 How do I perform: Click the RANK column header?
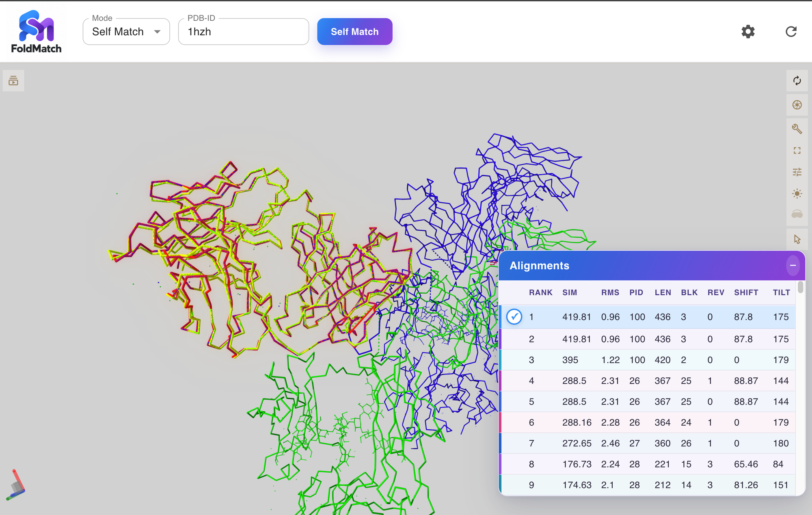tap(540, 292)
